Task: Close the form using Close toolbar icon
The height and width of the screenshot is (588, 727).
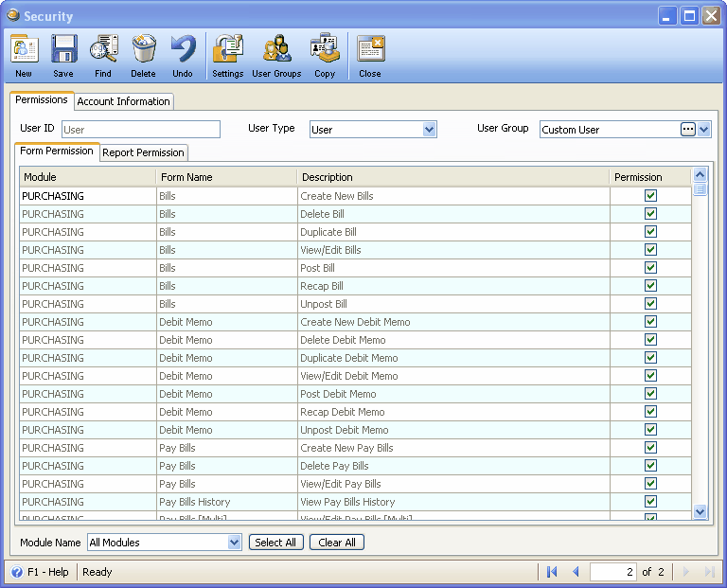Action: click(x=370, y=55)
